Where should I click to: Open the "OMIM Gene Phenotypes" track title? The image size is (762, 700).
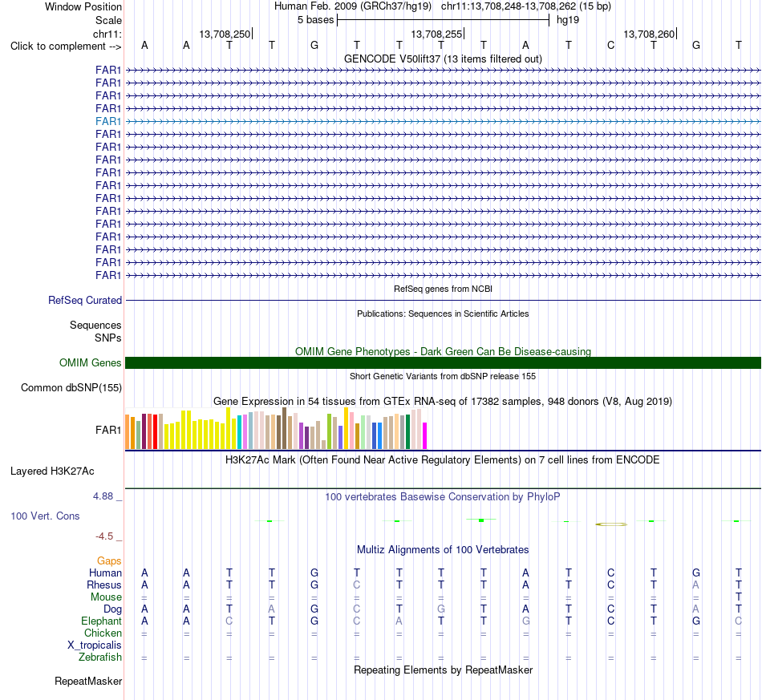[443, 351]
